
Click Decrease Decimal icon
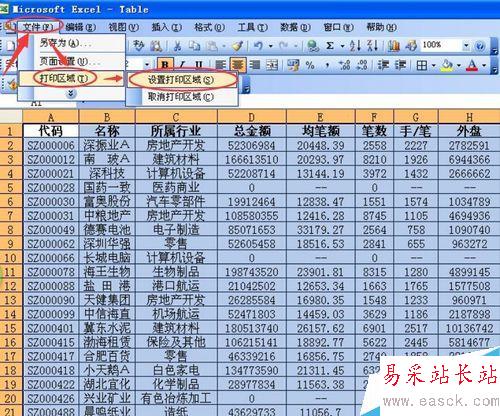362,65
